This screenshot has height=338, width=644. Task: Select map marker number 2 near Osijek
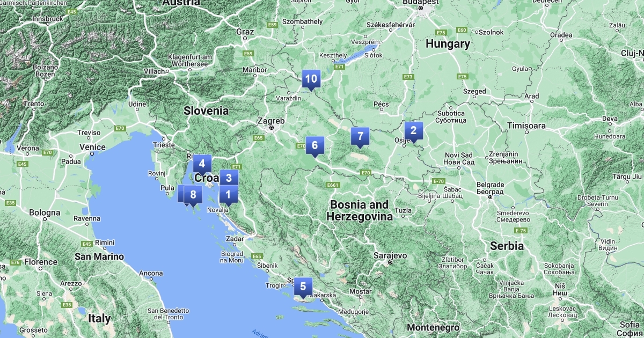tap(413, 130)
